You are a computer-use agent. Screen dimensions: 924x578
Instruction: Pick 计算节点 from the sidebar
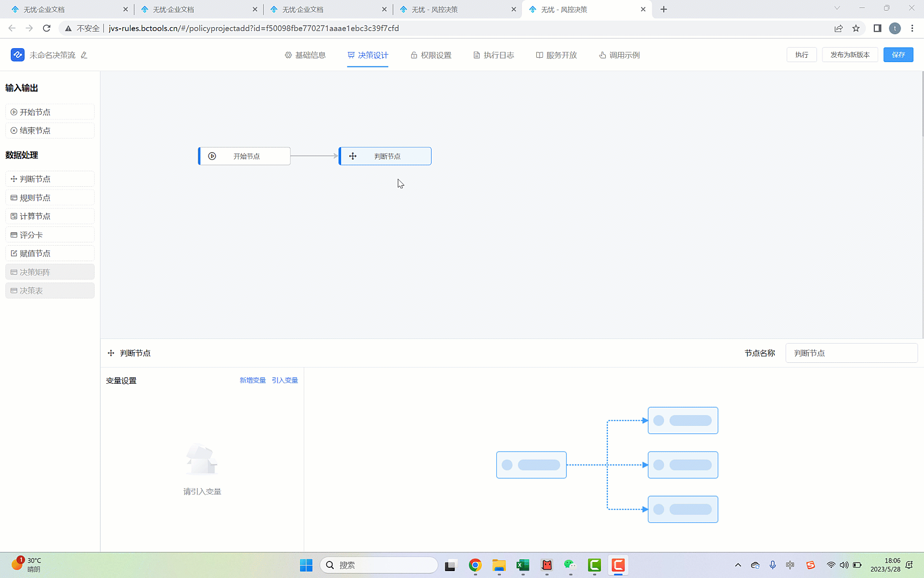pyautogui.click(x=50, y=216)
